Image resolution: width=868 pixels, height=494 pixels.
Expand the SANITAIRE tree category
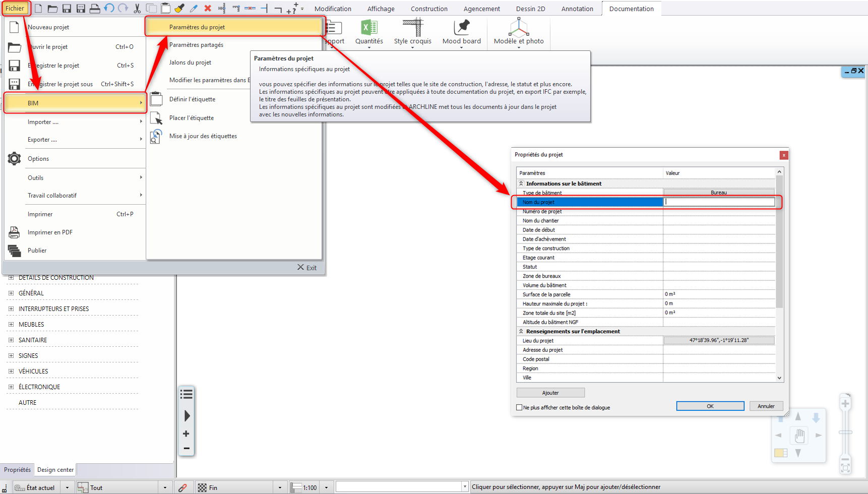pyautogui.click(x=11, y=340)
